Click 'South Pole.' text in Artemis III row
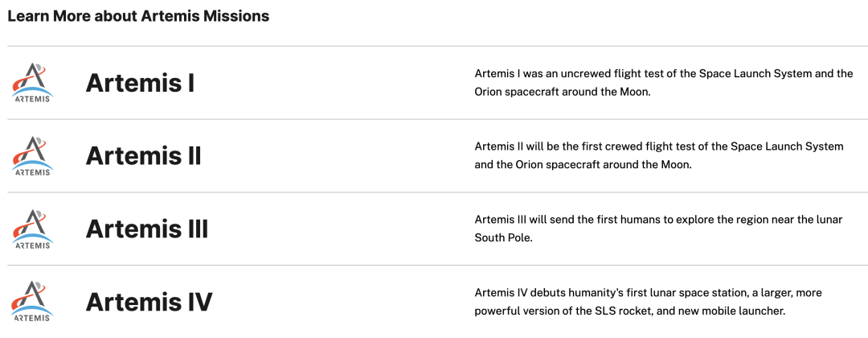The image size is (868, 338). click(x=504, y=238)
